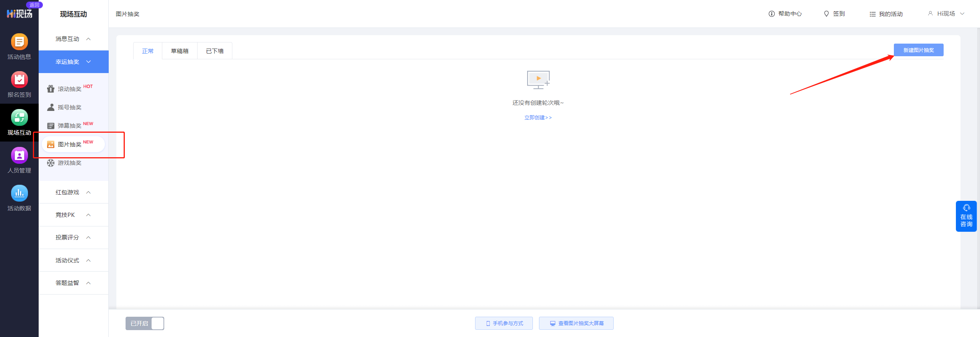
Task: Click the 返回 badge above the logo
Action: pyautogui.click(x=34, y=5)
